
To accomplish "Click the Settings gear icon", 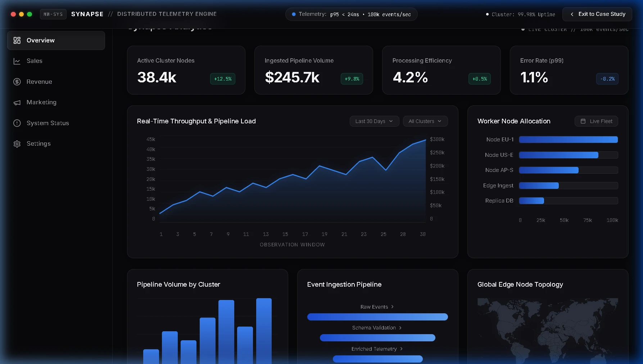I will 17,144.
